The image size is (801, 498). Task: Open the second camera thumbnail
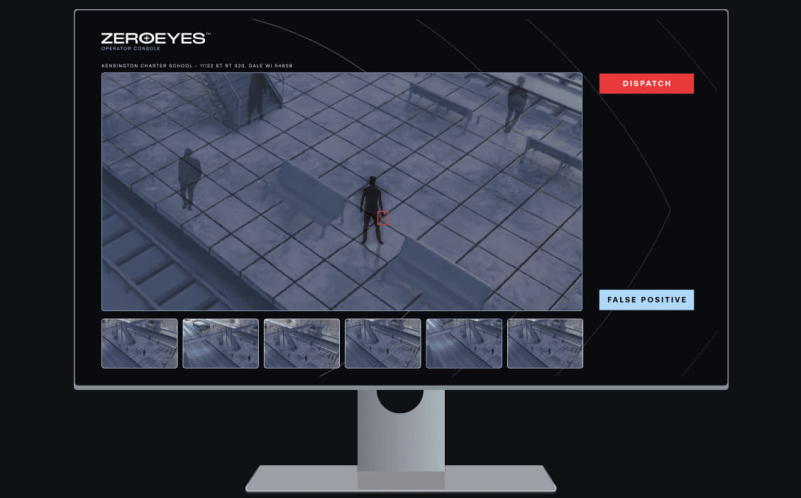point(220,343)
